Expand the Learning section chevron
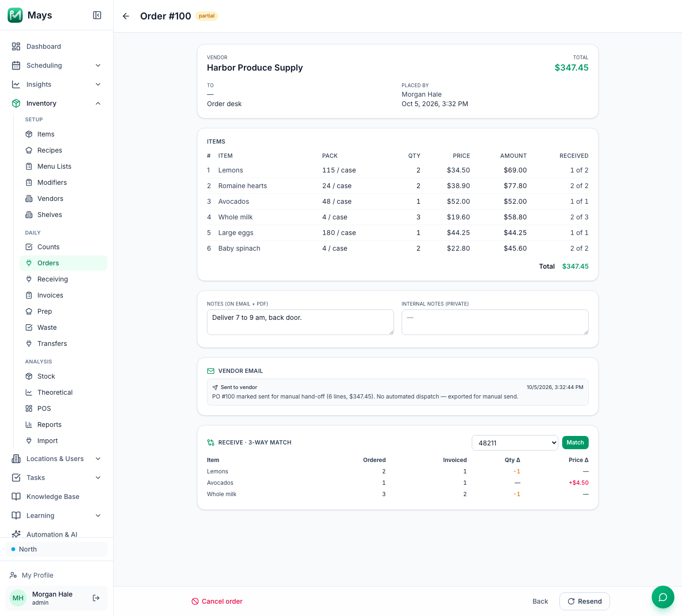The height and width of the screenshot is (616, 682). pyautogui.click(x=98, y=516)
